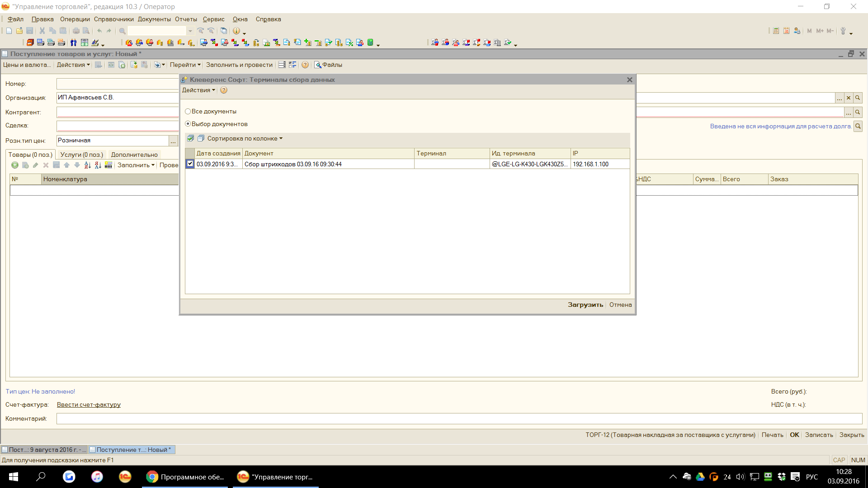This screenshot has width=868, height=488.
Task: Click the New document icon in main toolbar
Action: 9,31
